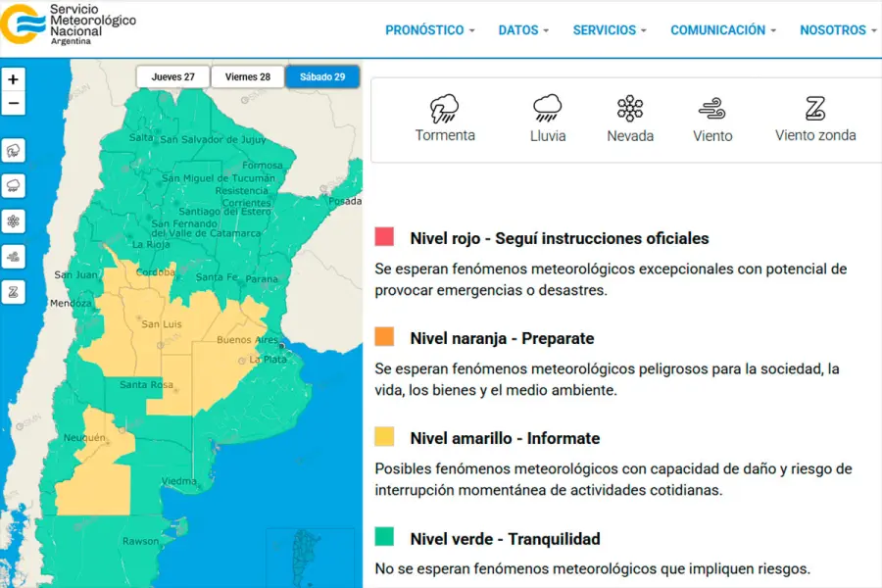This screenshot has height=588, width=882.
Task: Click the Servicio Meteorológico Nacional logo
Action: pos(69,24)
